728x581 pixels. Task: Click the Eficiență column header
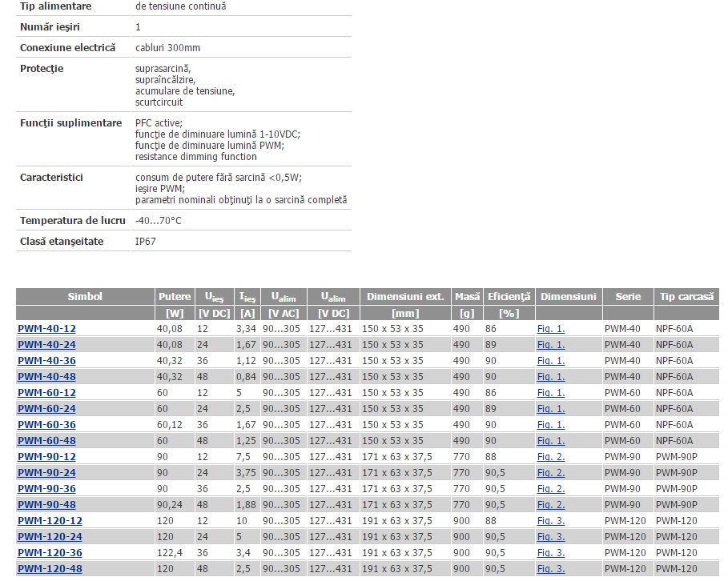pyautogui.click(x=509, y=297)
